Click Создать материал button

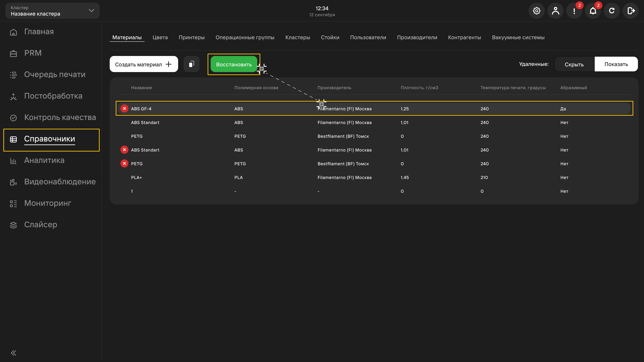tap(144, 64)
